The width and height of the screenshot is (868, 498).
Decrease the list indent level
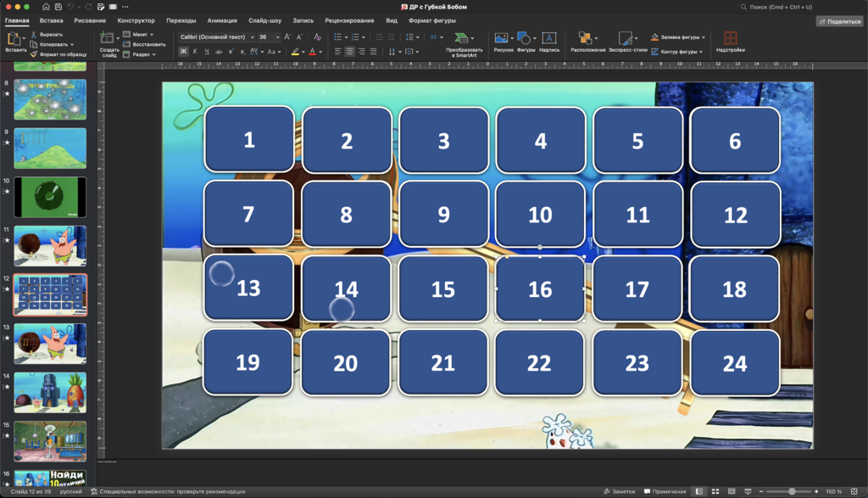tap(379, 37)
